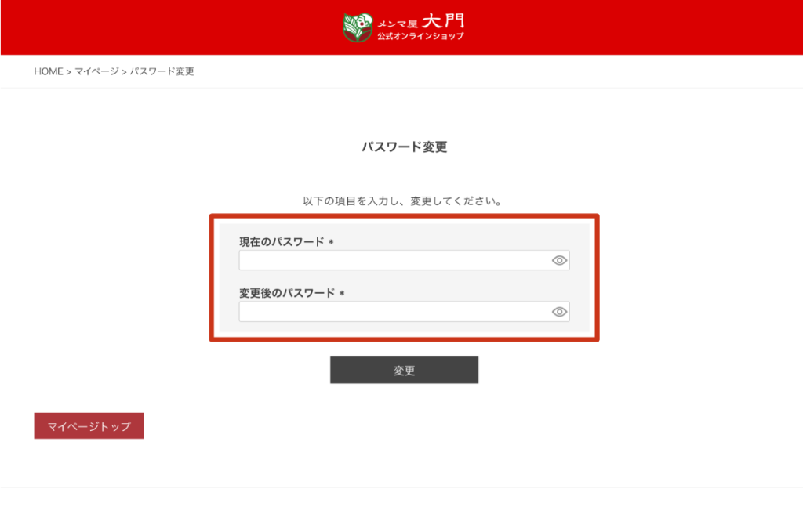The image size is (803, 532).
Task: Go to HOME via the breadcrumb
Action: 48,71
